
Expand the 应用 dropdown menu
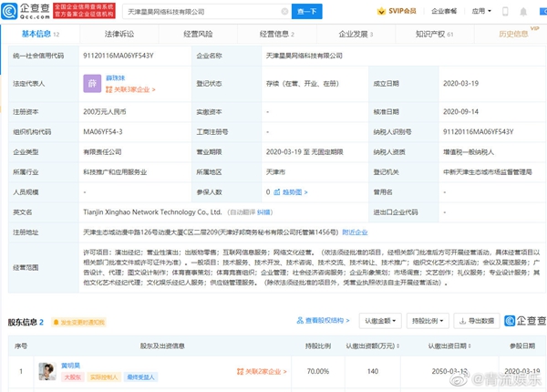[481, 11]
